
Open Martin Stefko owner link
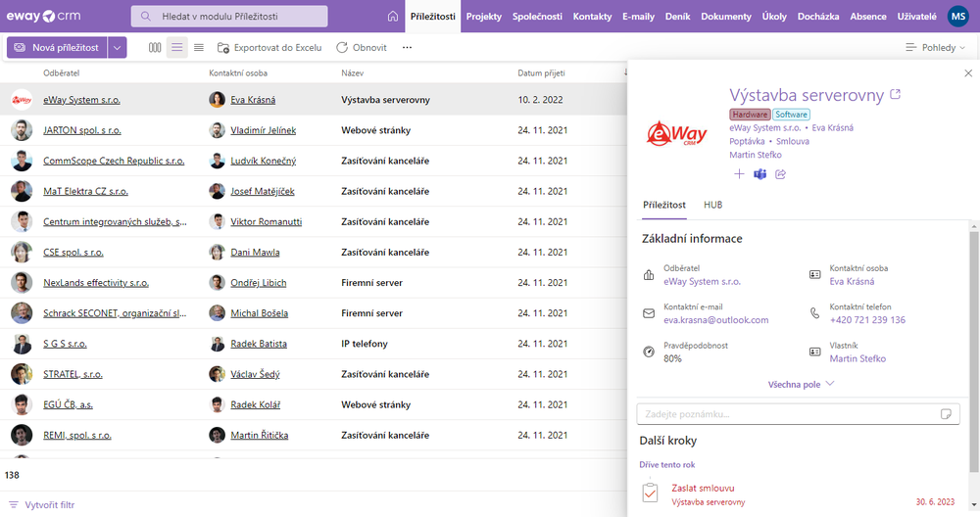(x=857, y=358)
